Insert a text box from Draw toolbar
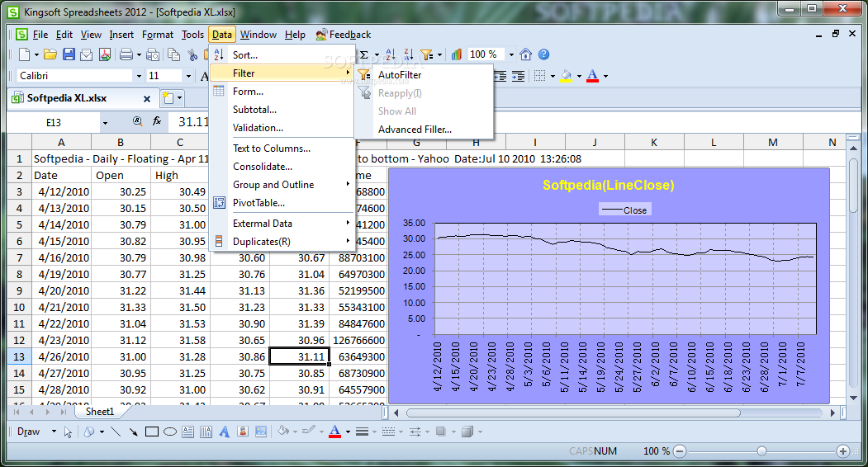 187,432
